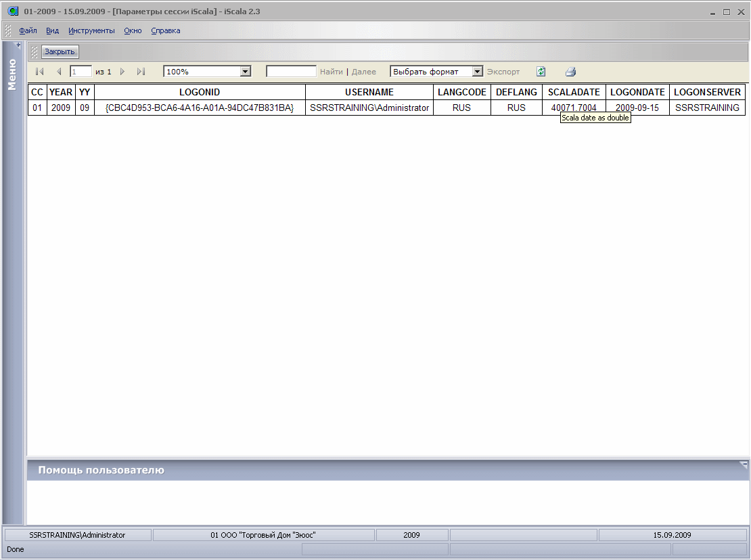Click the CC column header
Viewport: 751px width, 560px height.
(37, 93)
